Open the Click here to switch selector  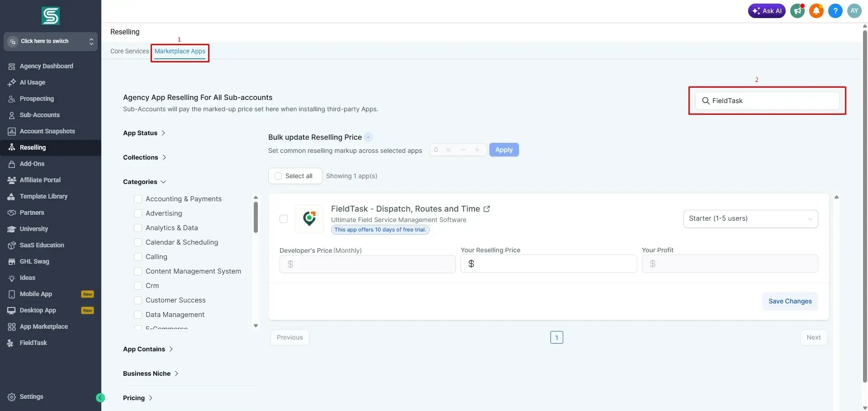[x=51, y=41]
